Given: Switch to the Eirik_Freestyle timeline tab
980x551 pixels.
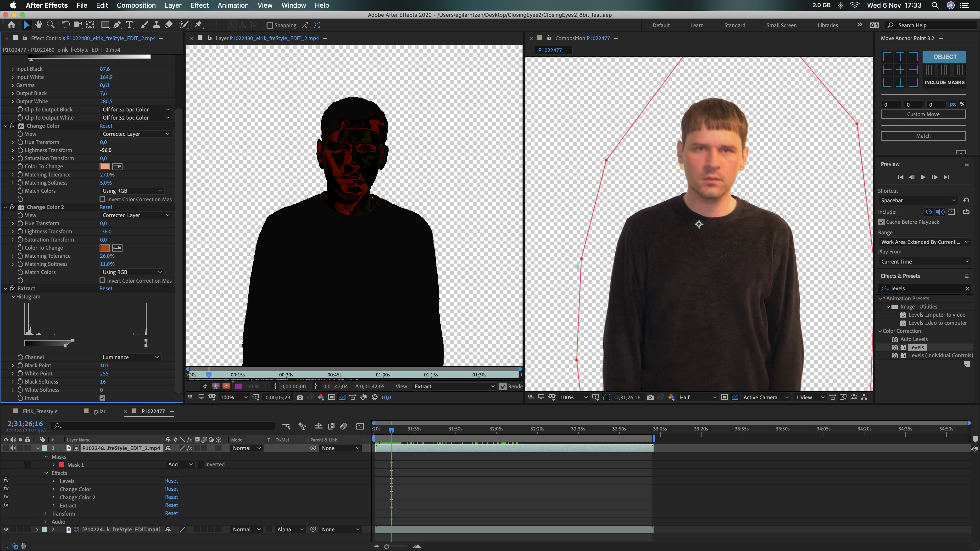Looking at the screenshot, I should [40, 411].
